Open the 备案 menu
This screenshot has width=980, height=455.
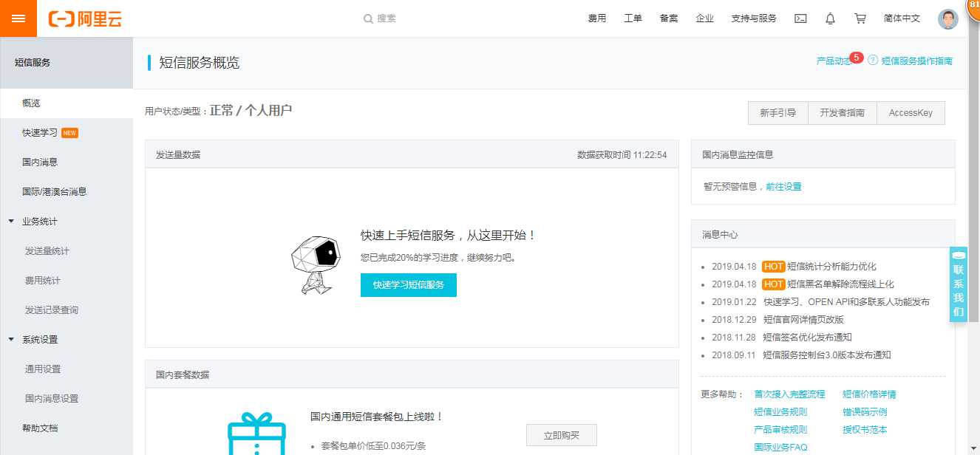(x=669, y=18)
